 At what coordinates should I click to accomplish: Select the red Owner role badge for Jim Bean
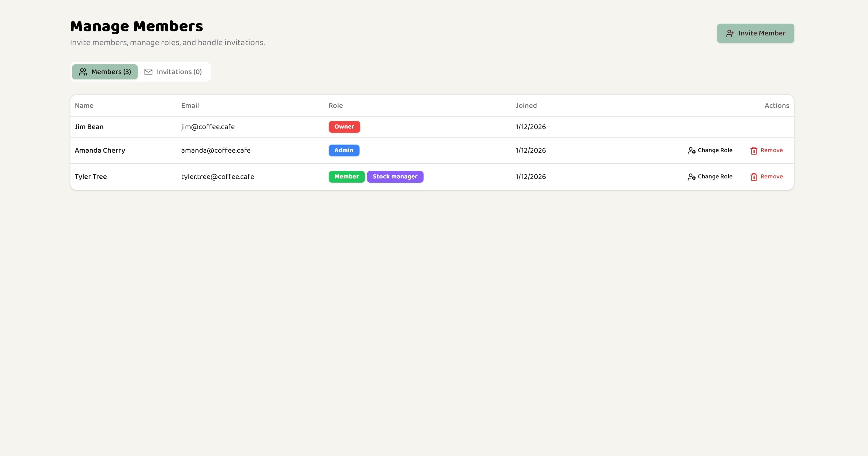click(344, 127)
